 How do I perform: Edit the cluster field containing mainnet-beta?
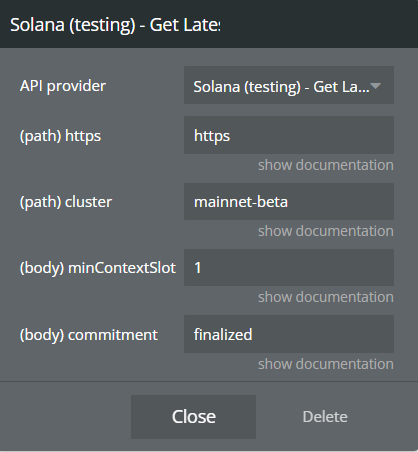coord(289,201)
